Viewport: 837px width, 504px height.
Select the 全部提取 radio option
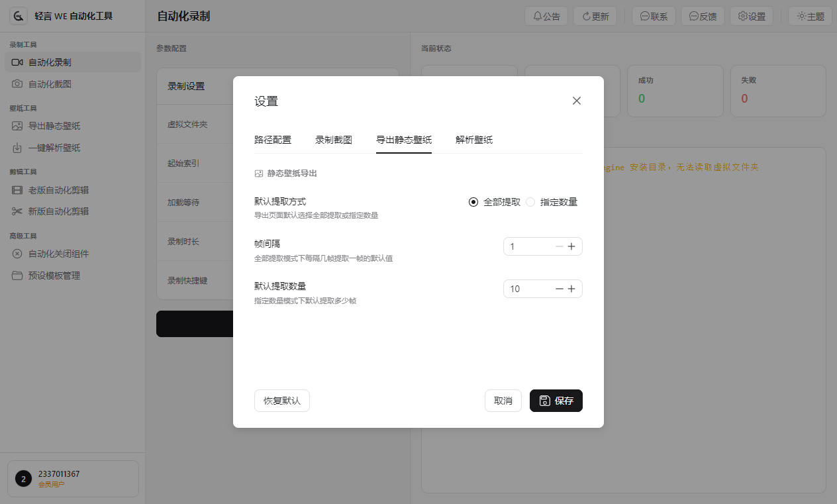pos(473,202)
